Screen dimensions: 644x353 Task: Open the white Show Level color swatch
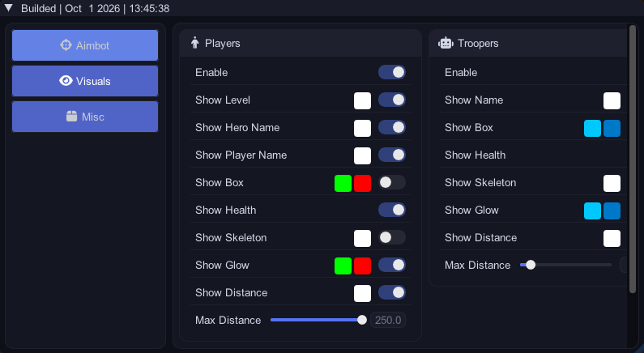coord(362,100)
